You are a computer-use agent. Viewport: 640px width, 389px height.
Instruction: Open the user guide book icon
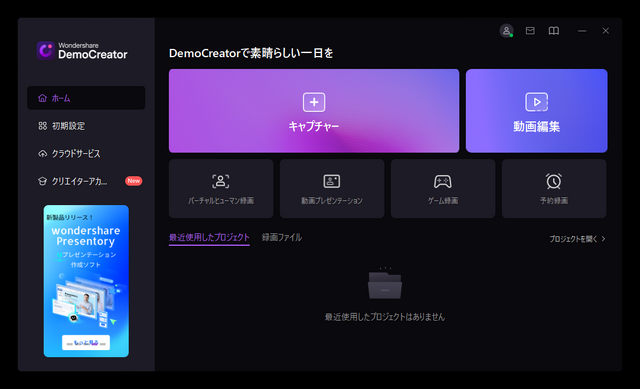coord(553,31)
